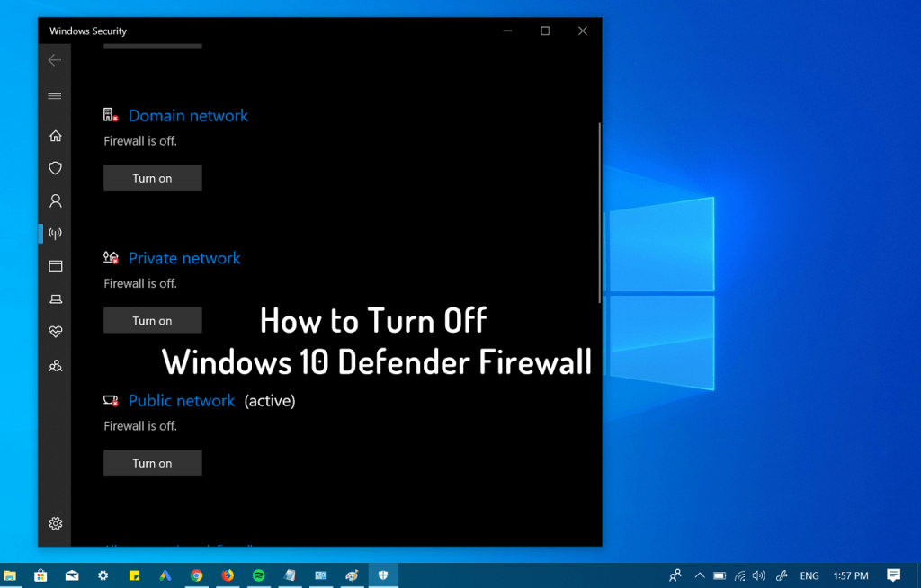
Task: Open the volume control in the tray
Action: (759, 575)
